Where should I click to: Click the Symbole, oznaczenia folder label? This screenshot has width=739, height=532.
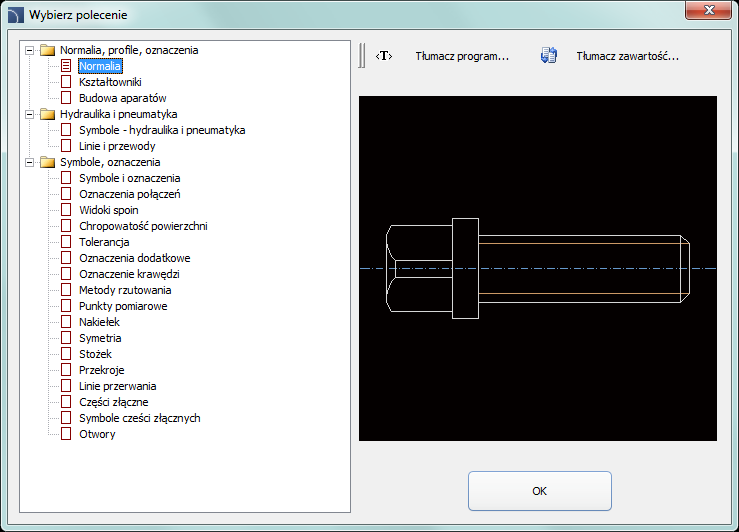point(110,162)
